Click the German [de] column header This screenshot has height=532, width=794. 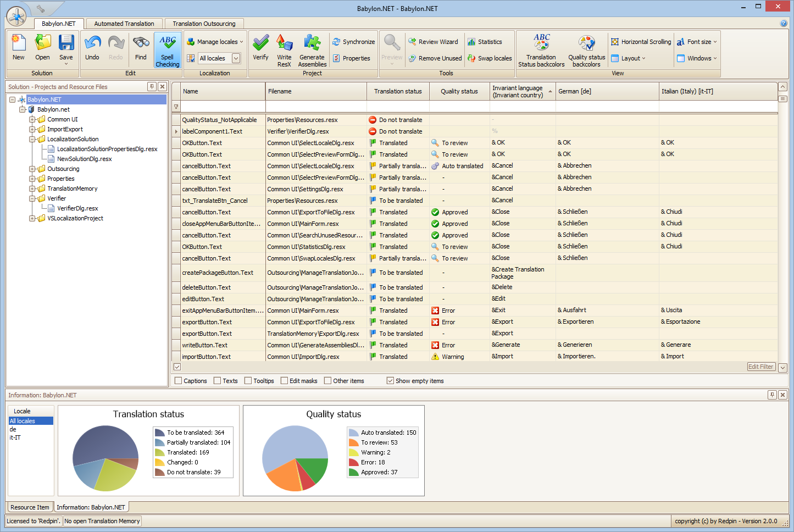pyautogui.click(x=607, y=91)
